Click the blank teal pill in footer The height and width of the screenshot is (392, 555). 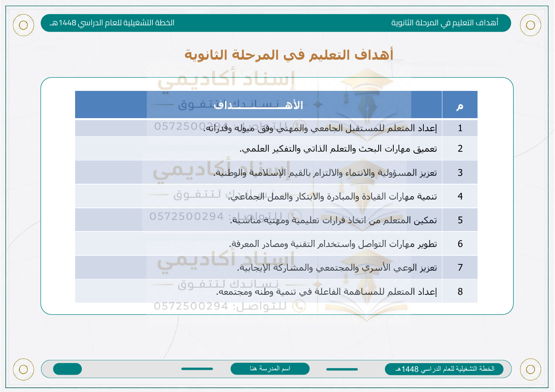tap(67, 369)
